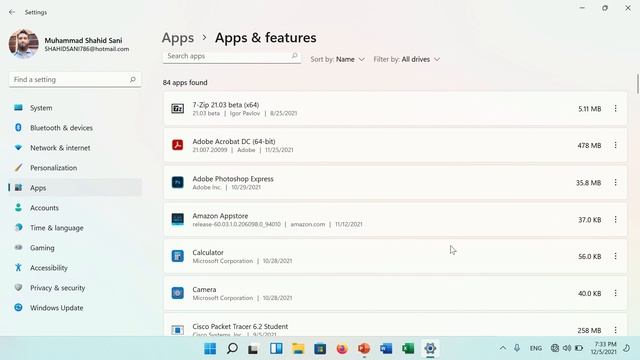Click the Settings gear in the taskbar
Screen dimensions: 640x360
tap(430, 349)
